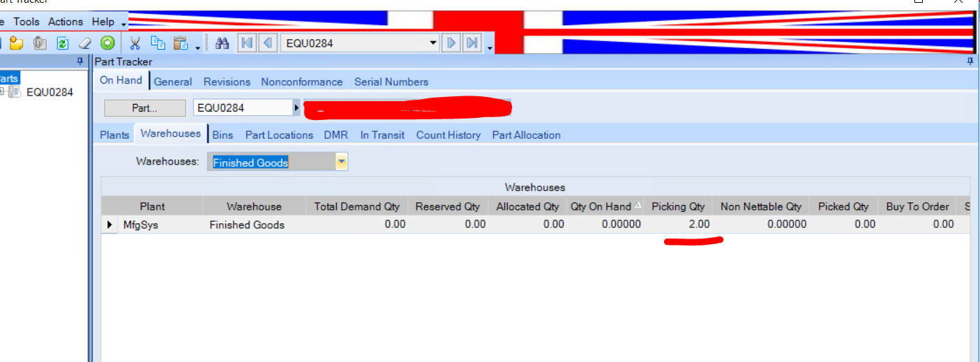Click the scissors cut icon
The height and width of the screenshot is (362, 980).
(x=135, y=43)
